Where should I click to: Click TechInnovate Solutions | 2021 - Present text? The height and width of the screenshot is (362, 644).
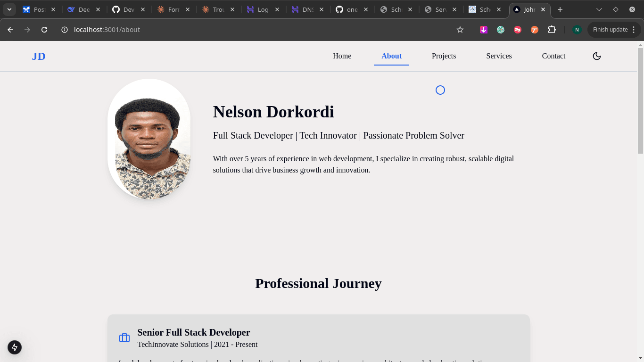pyautogui.click(x=198, y=345)
